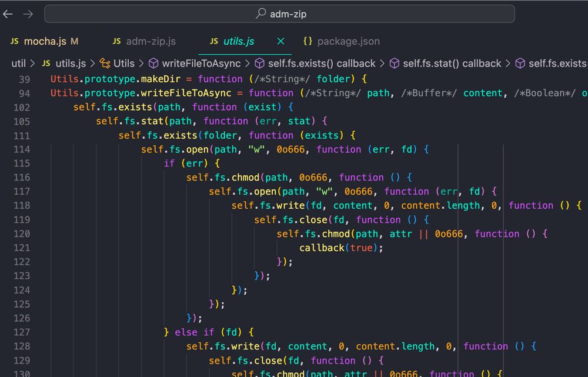The image size is (588, 377).
Task: Expand the collapsed makeDir function at line 39
Action: pyautogui.click(x=41, y=79)
